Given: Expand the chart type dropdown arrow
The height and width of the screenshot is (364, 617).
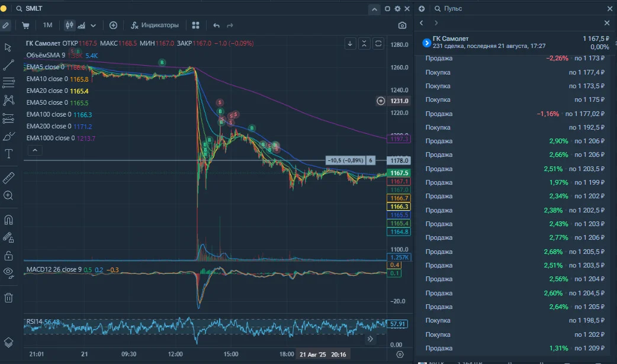Looking at the screenshot, I should (x=93, y=25).
